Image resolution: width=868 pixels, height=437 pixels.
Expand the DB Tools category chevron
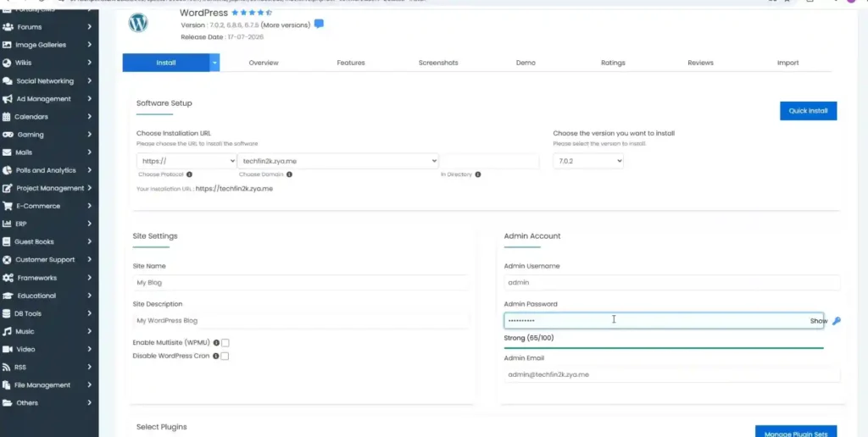89,313
